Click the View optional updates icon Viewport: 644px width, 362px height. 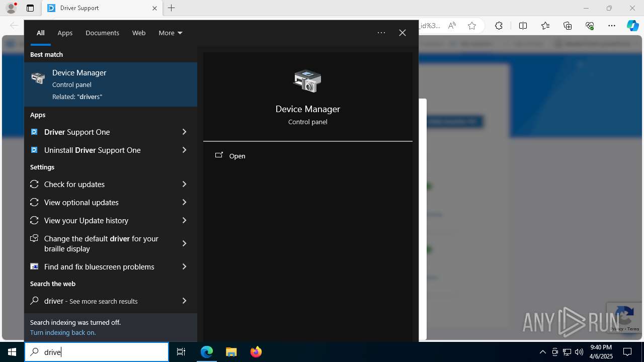34,202
